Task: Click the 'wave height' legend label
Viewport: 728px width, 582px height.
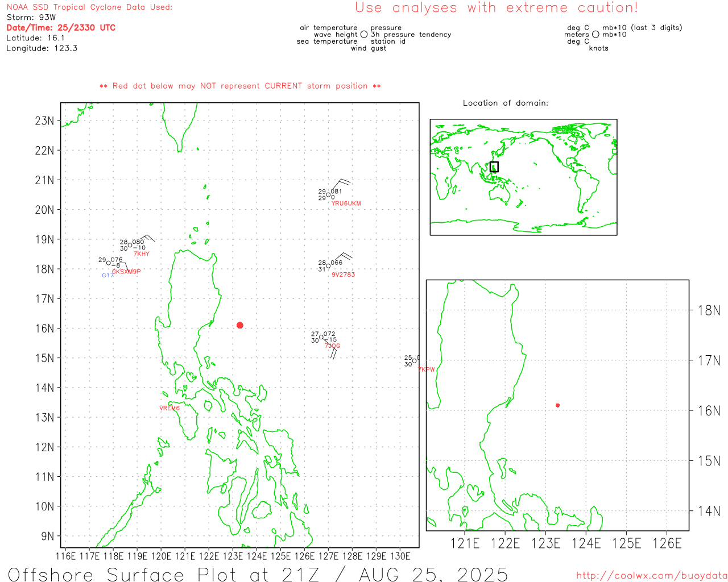Action: 336,35
